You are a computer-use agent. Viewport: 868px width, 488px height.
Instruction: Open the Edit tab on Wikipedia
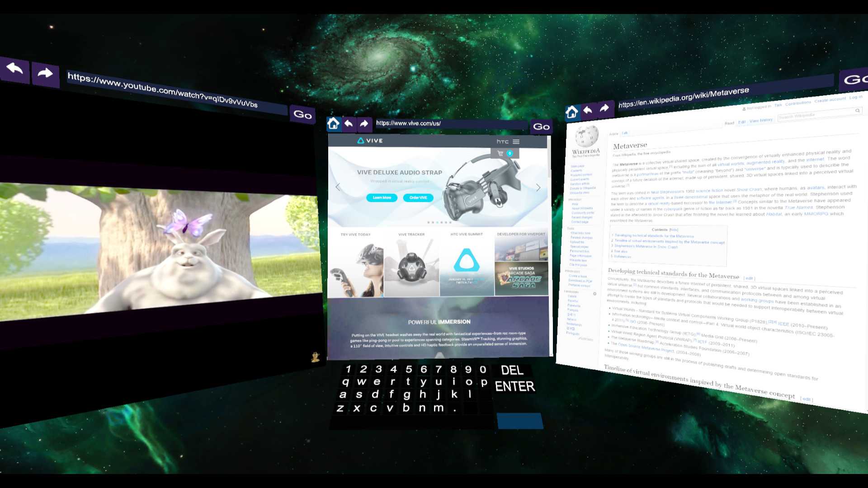(x=742, y=122)
